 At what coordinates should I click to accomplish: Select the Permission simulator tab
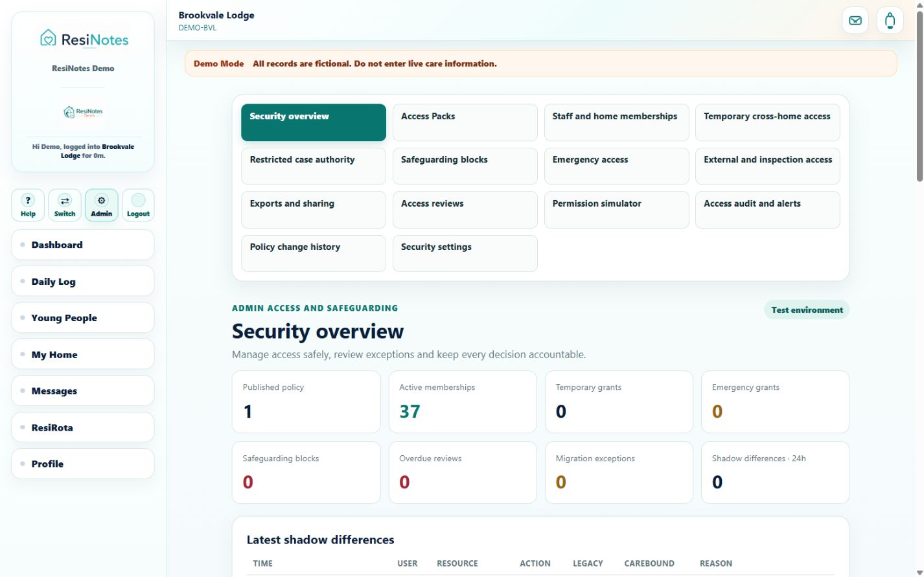[616, 210]
